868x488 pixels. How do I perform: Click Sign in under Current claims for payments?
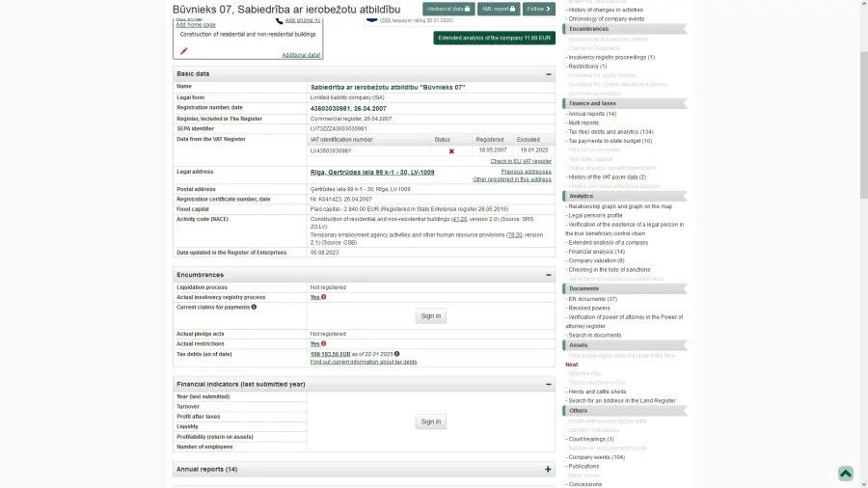point(431,316)
